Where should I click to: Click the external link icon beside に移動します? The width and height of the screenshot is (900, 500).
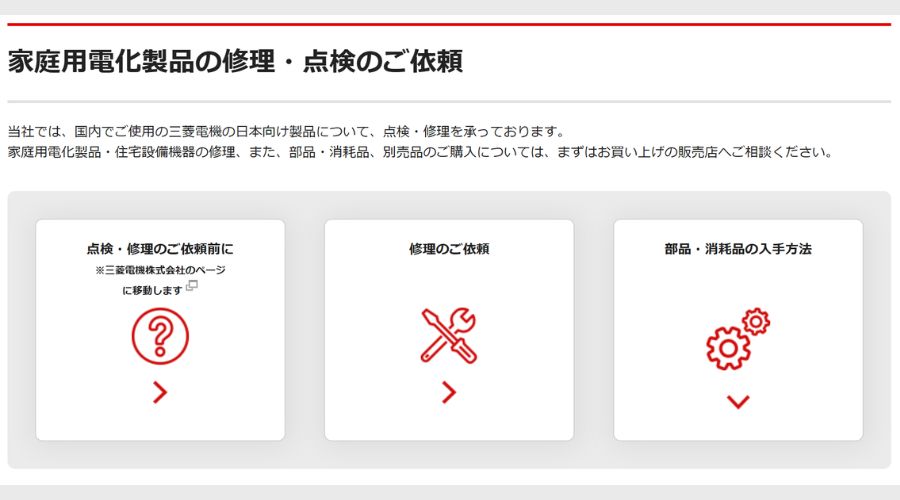click(x=192, y=285)
